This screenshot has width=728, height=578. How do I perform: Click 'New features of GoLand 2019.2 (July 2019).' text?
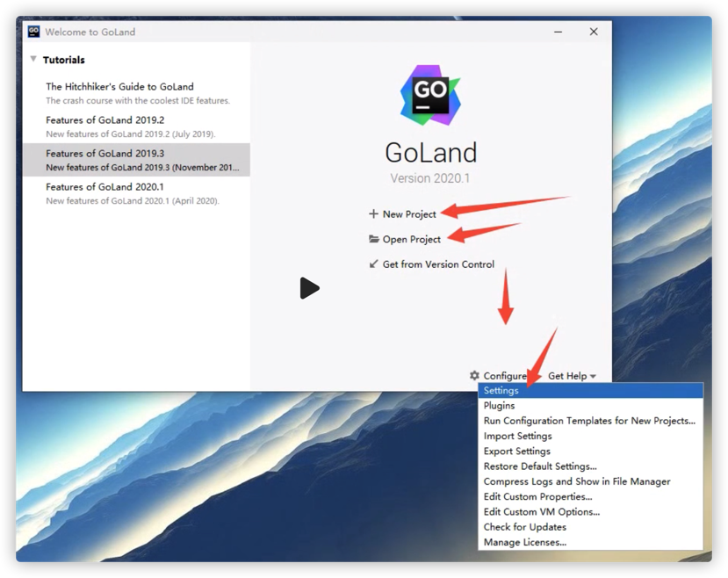(x=131, y=134)
